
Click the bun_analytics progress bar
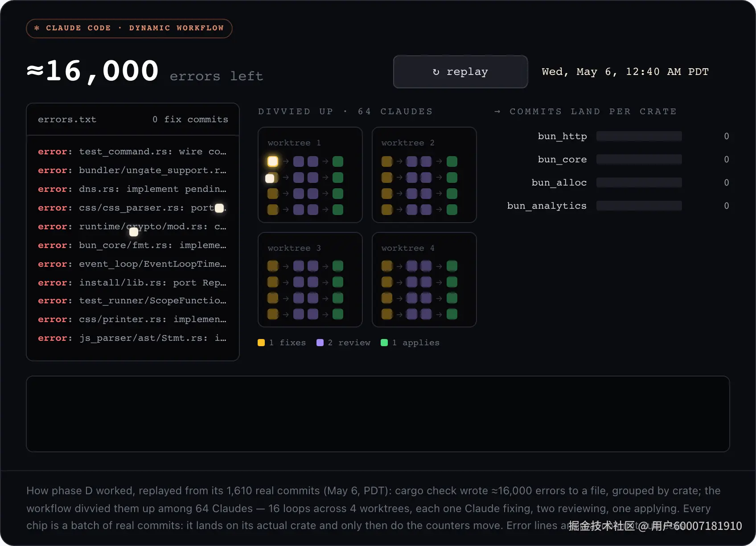point(639,206)
